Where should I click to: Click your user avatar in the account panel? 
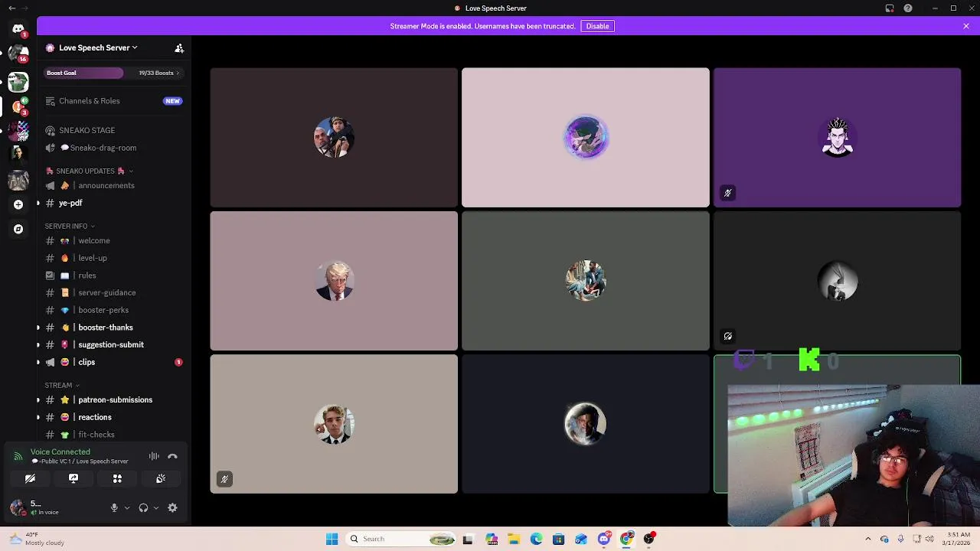click(x=17, y=507)
